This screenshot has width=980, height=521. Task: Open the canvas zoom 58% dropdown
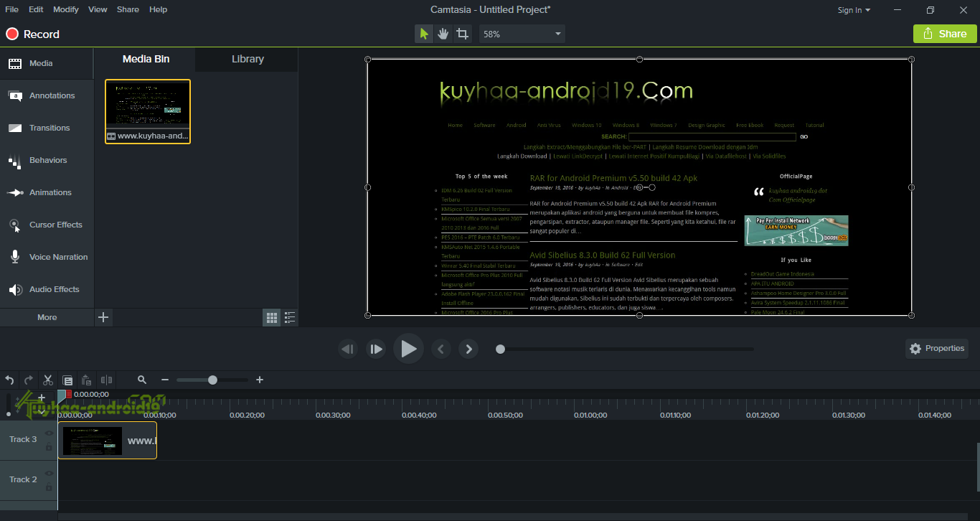(522, 34)
